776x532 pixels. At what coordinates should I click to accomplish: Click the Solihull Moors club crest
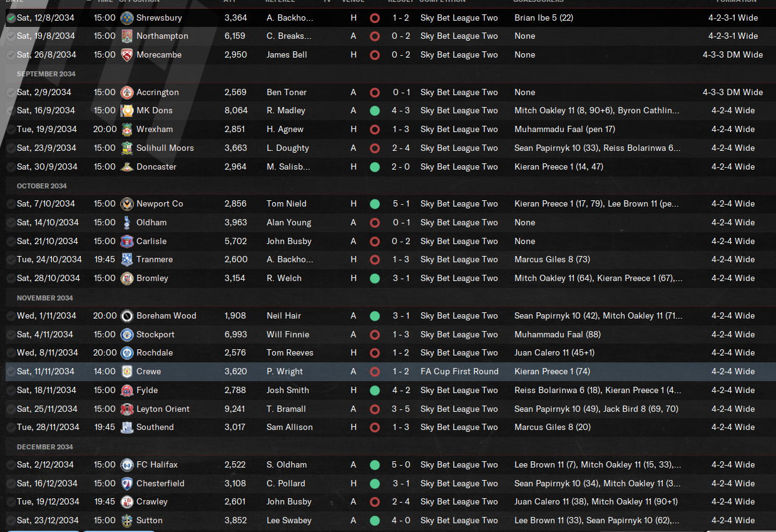127,148
